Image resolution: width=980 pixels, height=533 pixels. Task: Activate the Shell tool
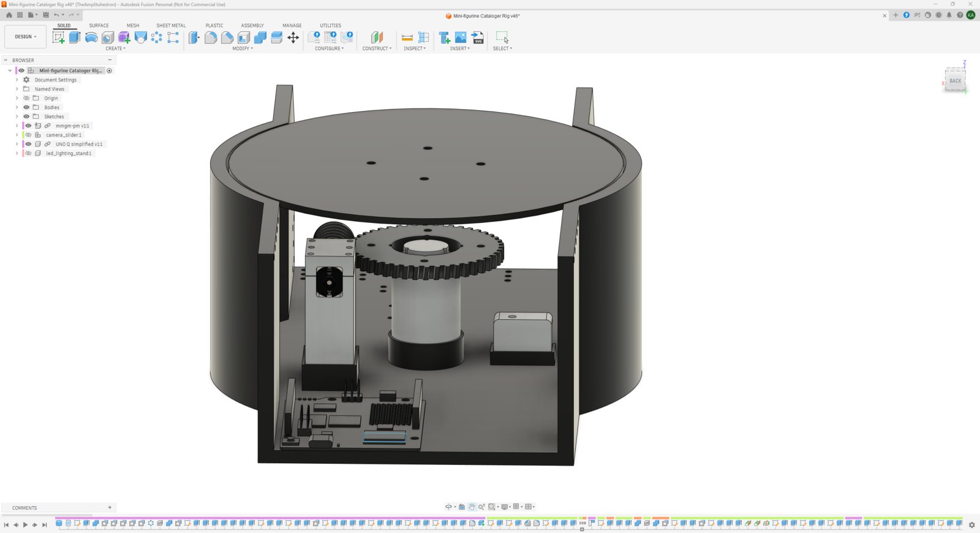[x=244, y=37]
